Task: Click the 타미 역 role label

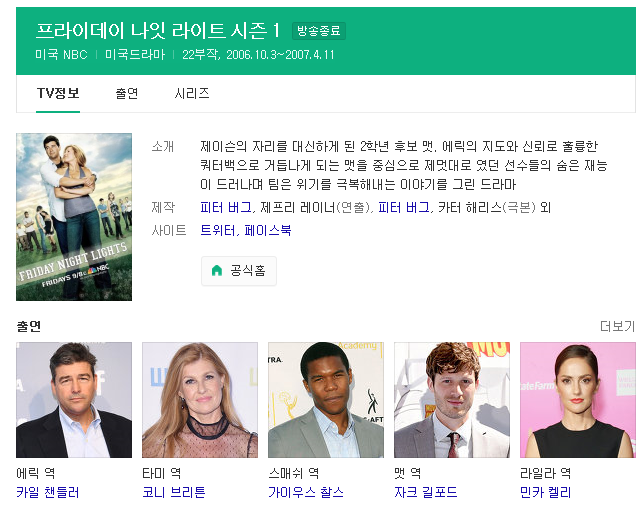Action: tap(161, 473)
